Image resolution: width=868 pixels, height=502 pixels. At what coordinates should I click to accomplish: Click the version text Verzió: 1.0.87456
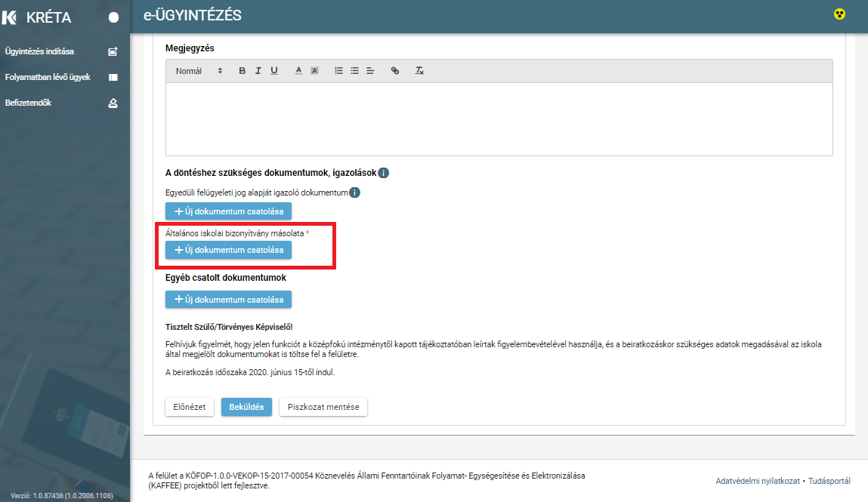click(62, 495)
